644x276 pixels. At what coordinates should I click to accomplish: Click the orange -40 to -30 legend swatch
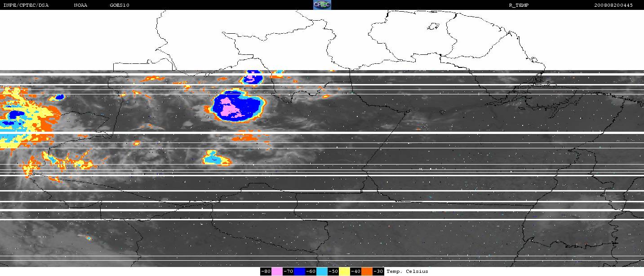click(367, 272)
